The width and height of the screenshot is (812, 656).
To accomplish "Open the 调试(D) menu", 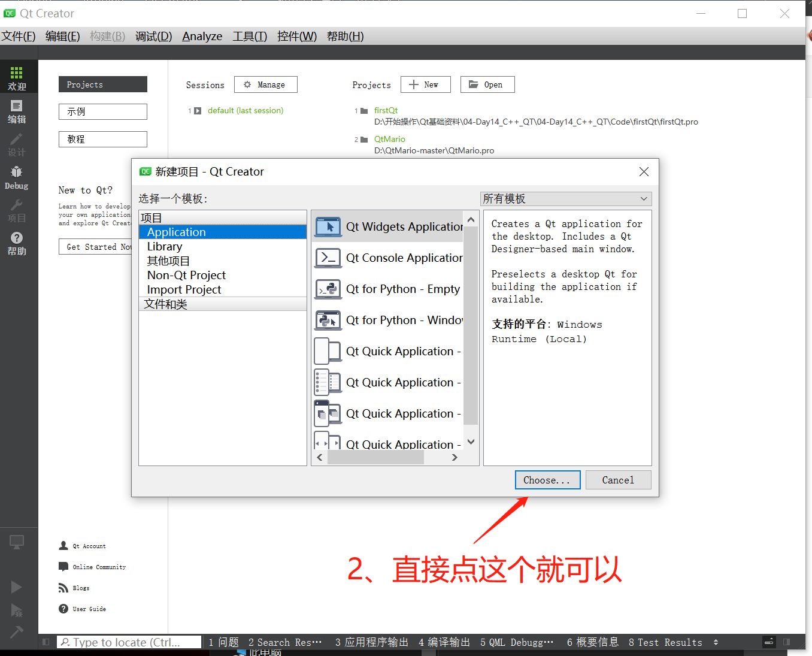I will 154,37.
